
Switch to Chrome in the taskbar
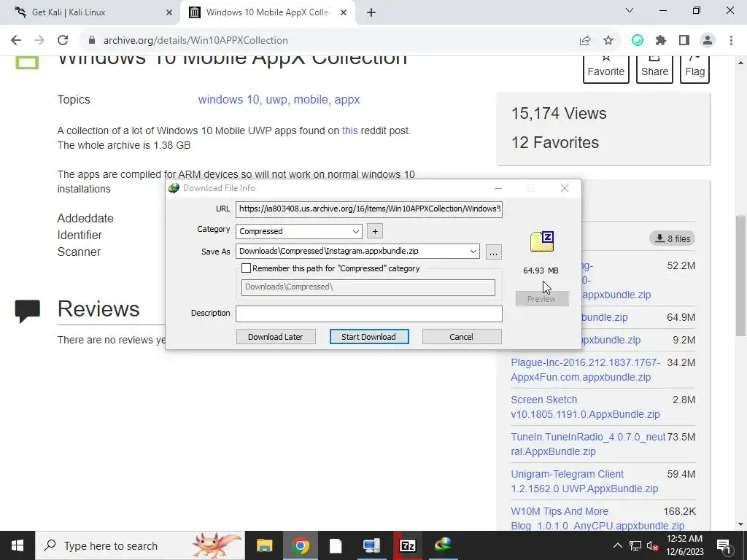300,545
